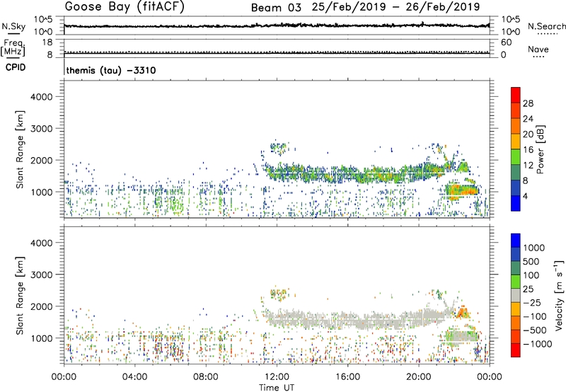This screenshot has height=392, width=566.
Task: Click the frequency trace line in the Freq panel
Action: click(277, 53)
